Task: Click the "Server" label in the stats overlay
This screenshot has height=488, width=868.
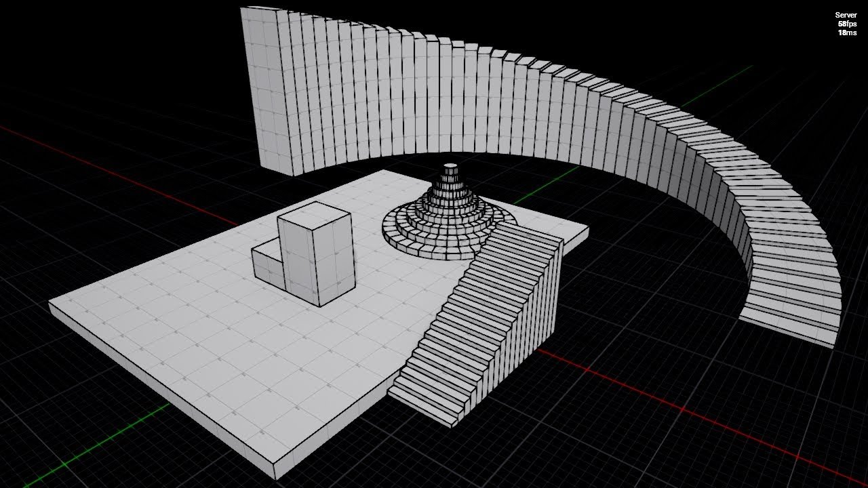Action: tap(846, 15)
